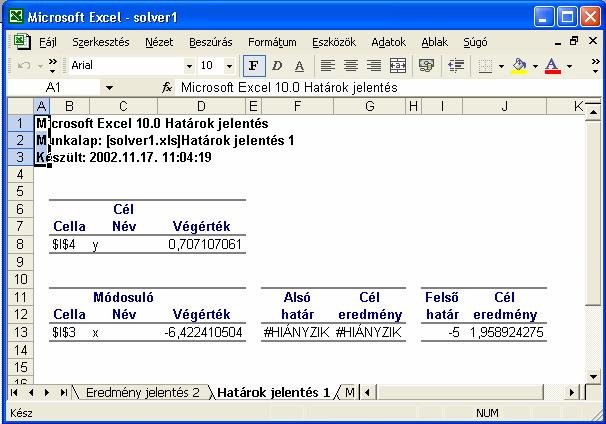This screenshot has height=424, width=606.
Task: Expand more toolbar buttons chevron at right
Action: pyautogui.click(x=595, y=66)
